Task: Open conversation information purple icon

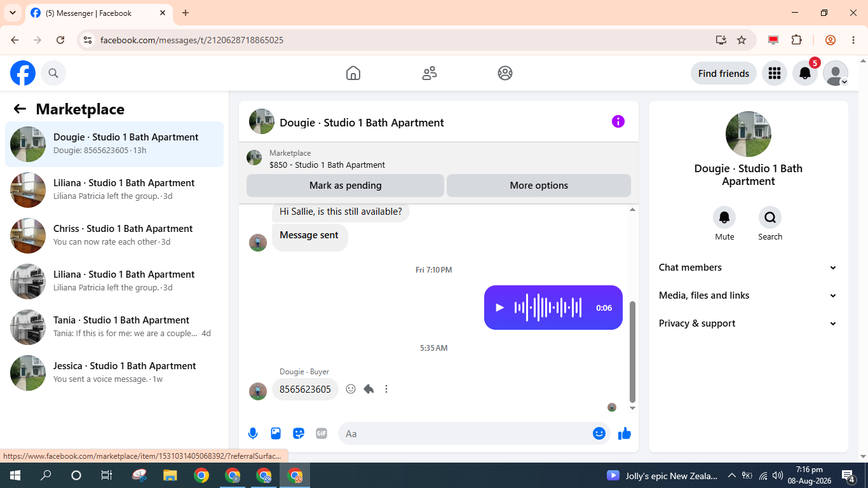Action: [x=618, y=121]
